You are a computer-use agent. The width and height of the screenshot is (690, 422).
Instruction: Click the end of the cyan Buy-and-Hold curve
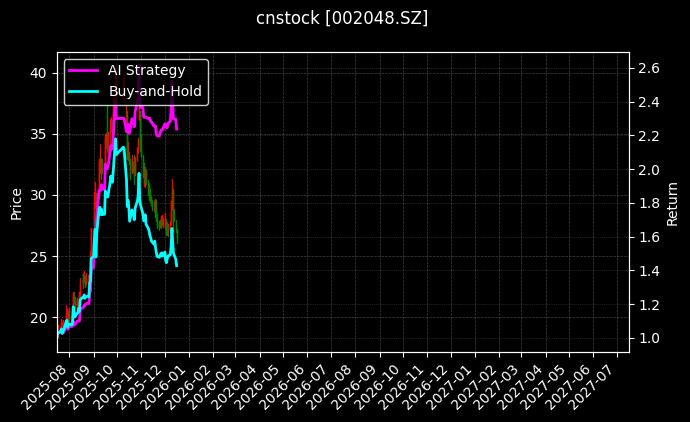tap(177, 266)
